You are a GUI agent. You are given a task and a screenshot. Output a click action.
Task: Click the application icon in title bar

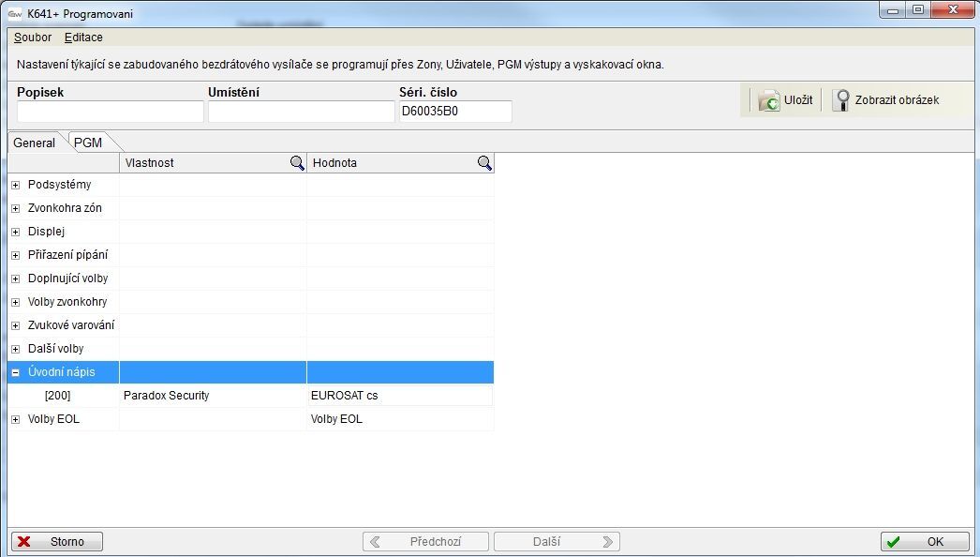point(15,14)
